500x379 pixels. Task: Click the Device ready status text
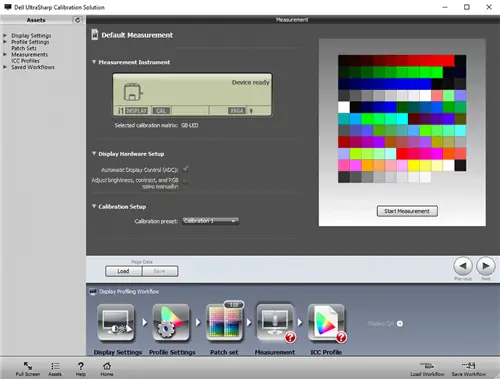[x=251, y=82]
